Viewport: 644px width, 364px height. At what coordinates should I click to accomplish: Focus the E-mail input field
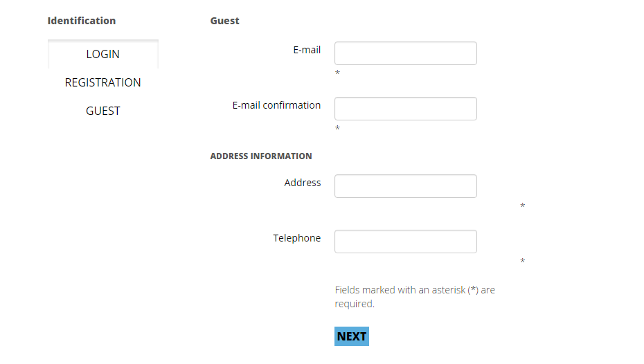point(405,53)
